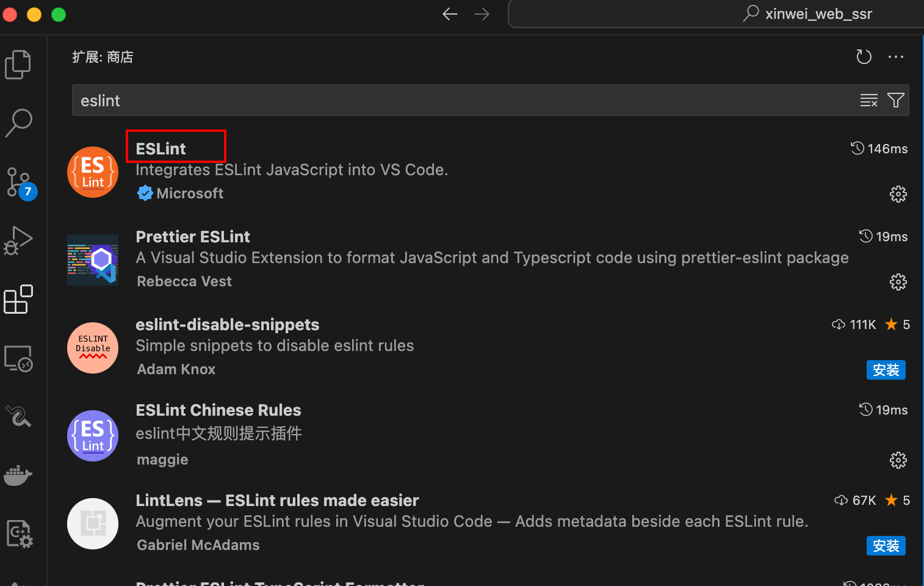Select LintLens — ESLint rules made easier
This screenshot has width=924, height=586.
(277, 501)
